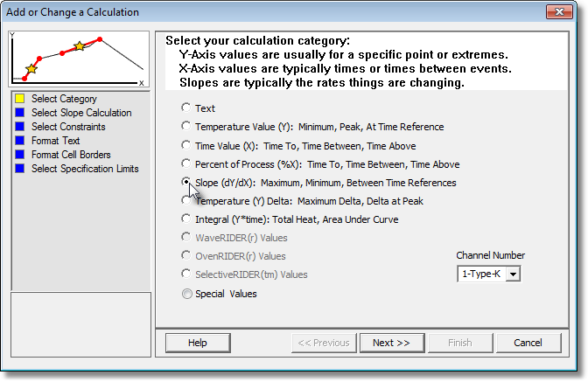Close the Add or Change a Calculation dialog
Viewport: 588px width, 382px height.
559,12
